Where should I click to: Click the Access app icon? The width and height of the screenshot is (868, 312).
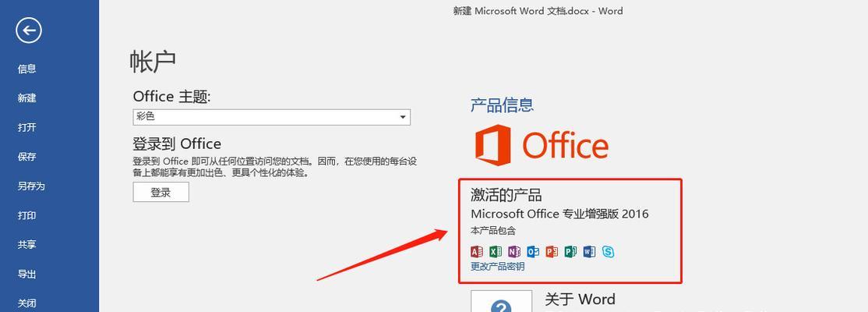[477, 252]
